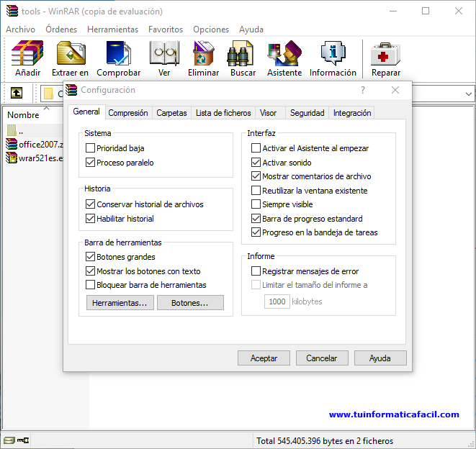Enable Bloquear barra de herramientas
Screen dimensions: 476x449
[90, 284]
